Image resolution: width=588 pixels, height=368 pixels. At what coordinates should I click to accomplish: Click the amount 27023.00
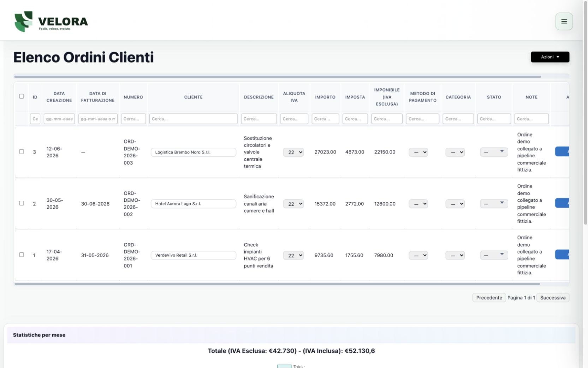325,152
